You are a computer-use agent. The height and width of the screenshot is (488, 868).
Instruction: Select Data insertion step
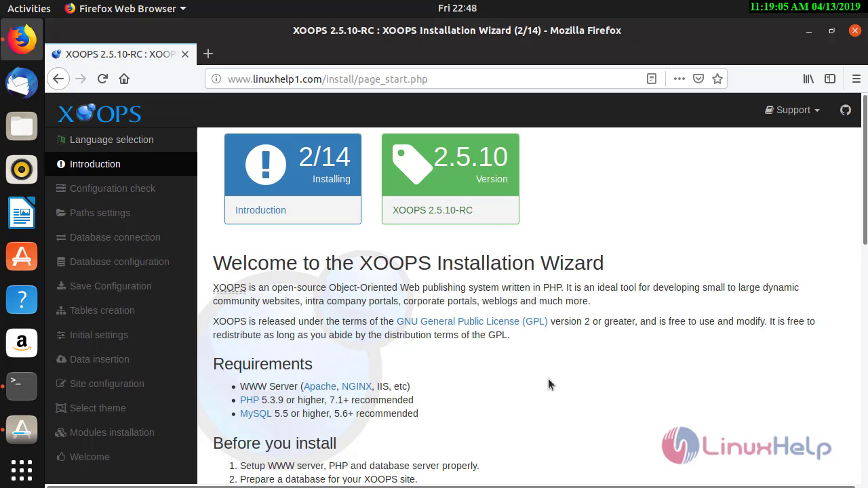pos(121,359)
